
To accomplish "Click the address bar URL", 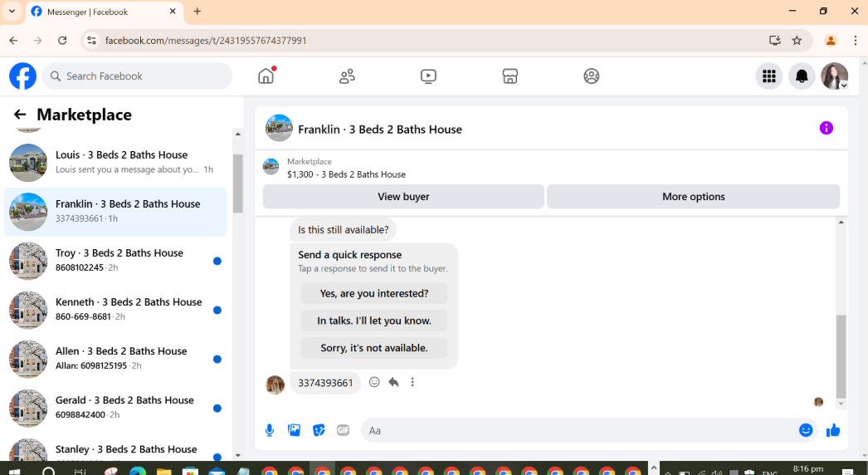I will 206,41.
